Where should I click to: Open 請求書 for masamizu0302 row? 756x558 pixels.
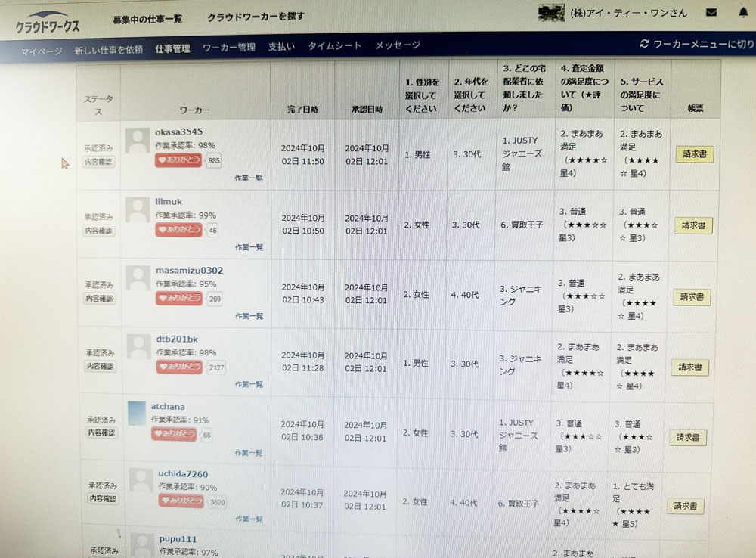(692, 297)
